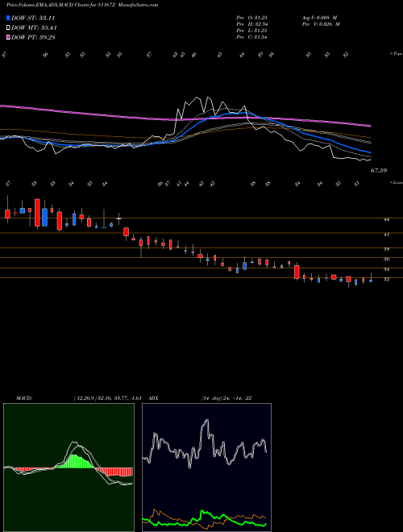This screenshot has width=403, height=532.
Task: Click the 41 price axis label
Action: 386,234
